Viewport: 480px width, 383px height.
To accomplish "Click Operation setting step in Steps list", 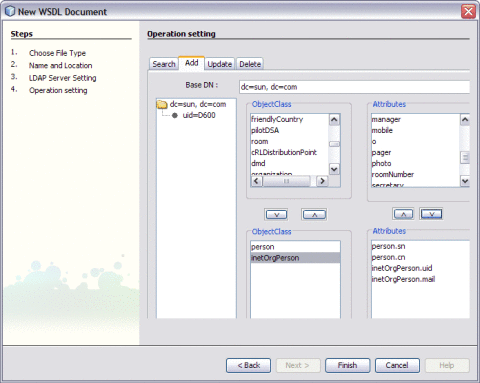I will click(58, 90).
